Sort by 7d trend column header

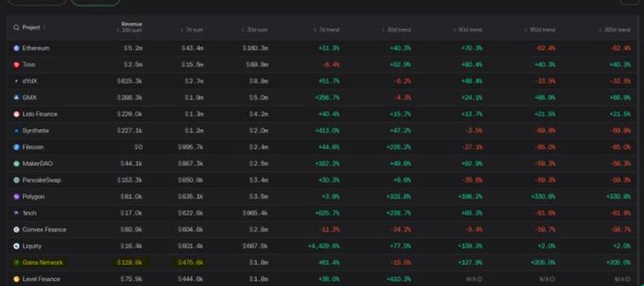pyautogui.click(x=327, y=30)
